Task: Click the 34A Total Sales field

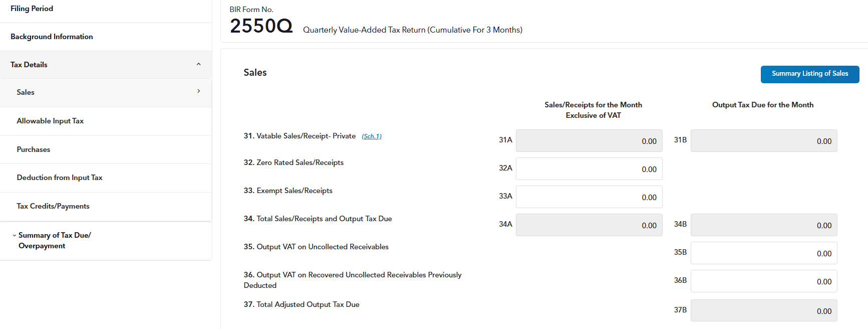Action: 589,225
